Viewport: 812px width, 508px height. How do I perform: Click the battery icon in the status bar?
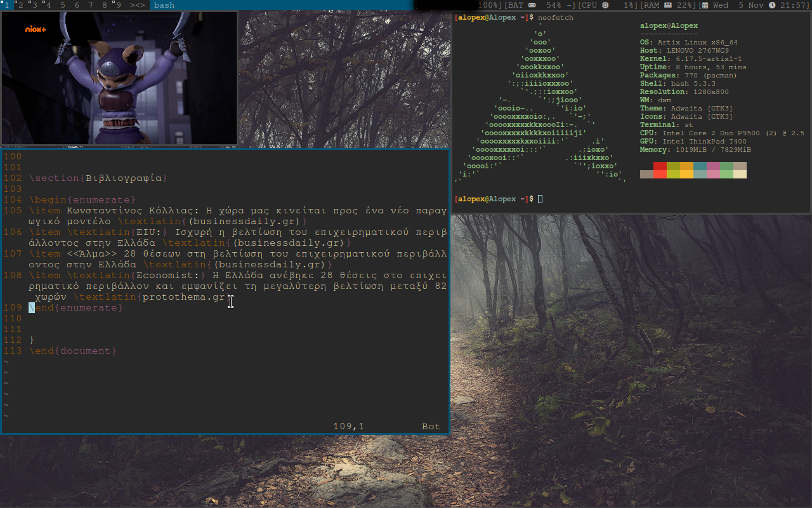[x=532, y=5]
